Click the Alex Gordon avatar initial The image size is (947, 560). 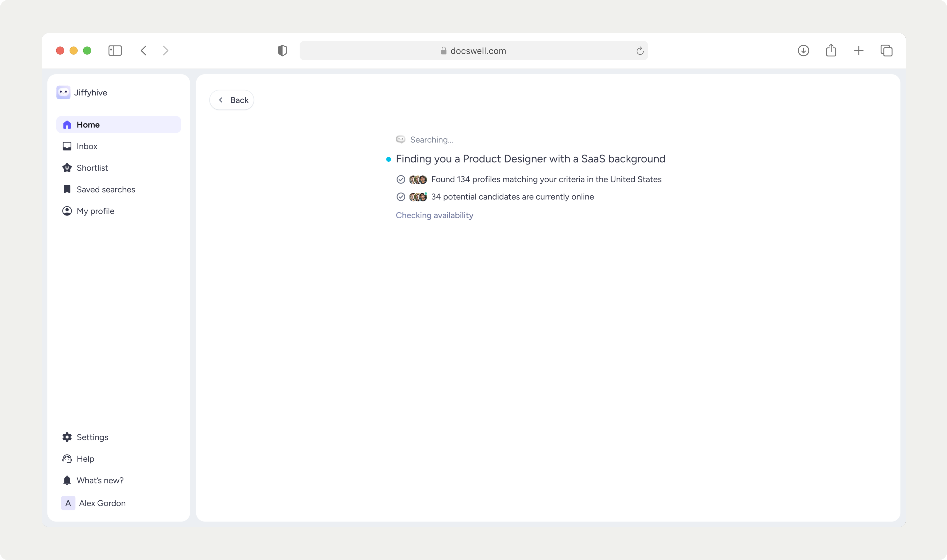tap(68, 503)
